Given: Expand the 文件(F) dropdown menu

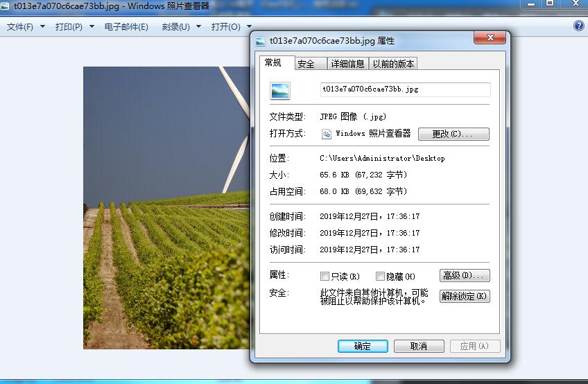Looking at the screenshot, I should [26, 27].
